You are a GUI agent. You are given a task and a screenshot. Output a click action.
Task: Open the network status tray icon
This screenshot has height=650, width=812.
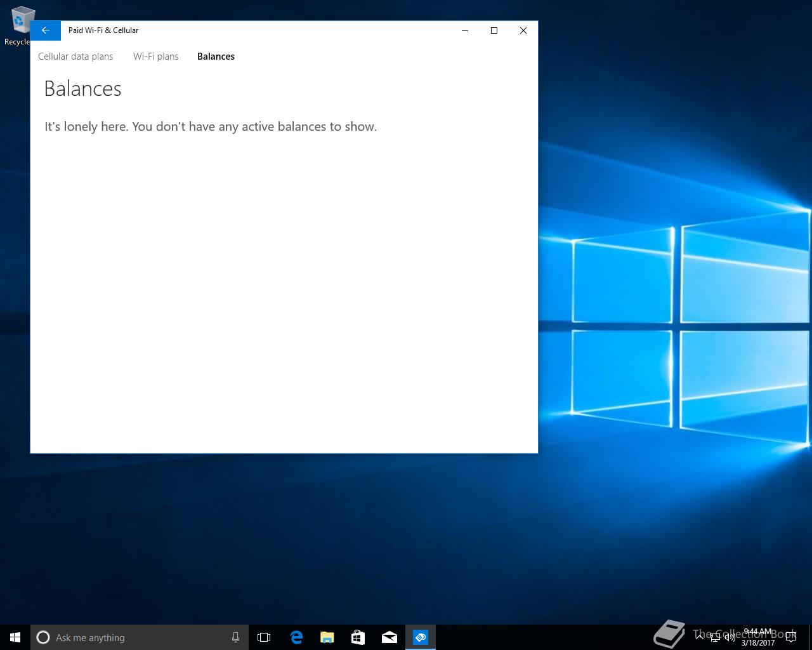(x=715, y=637)
